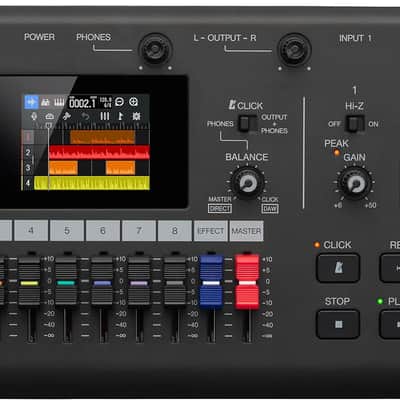Click the DIRECT label under the balance knob
This screenshot has width=400, height=400.
(x=220, y=209)
